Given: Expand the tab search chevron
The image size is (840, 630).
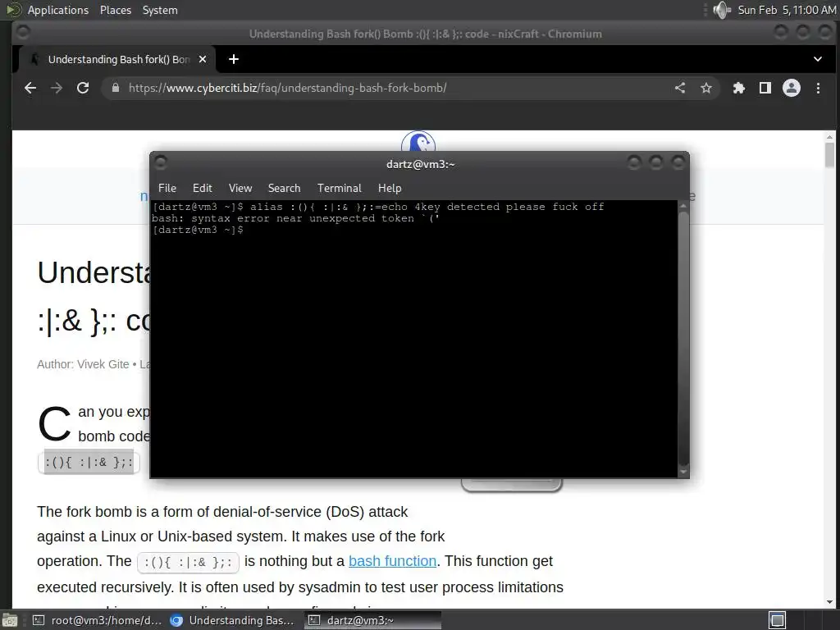Looking at the screenshot, I should click(818, 59).
